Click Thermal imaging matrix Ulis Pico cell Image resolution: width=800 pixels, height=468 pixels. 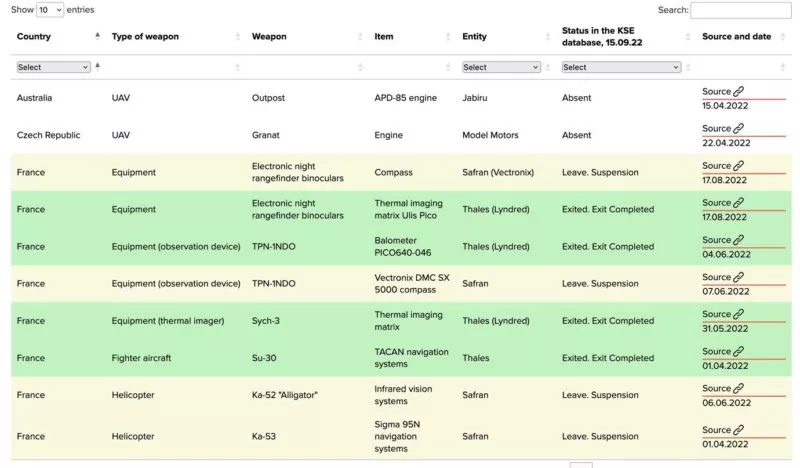pyautogui.click(x=409, y=209)
